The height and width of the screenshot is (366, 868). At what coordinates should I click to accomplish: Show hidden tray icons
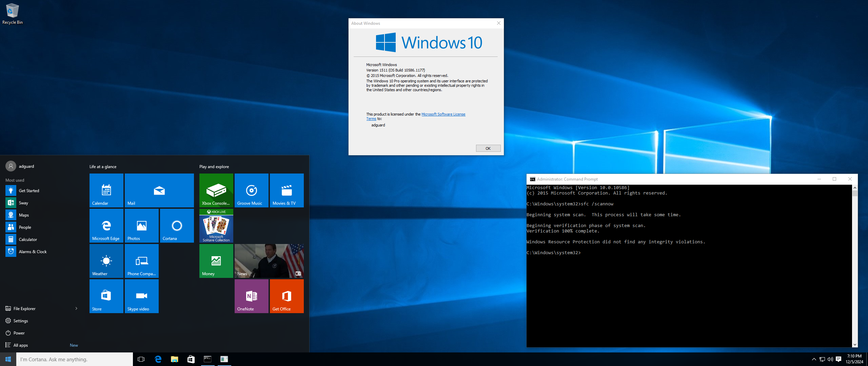[x=814, y=359]
